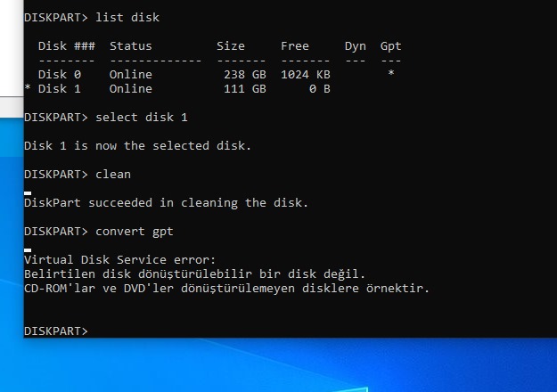
Task: Click the Gpt asterisk for Disk 0
Action: pos(390,73)
